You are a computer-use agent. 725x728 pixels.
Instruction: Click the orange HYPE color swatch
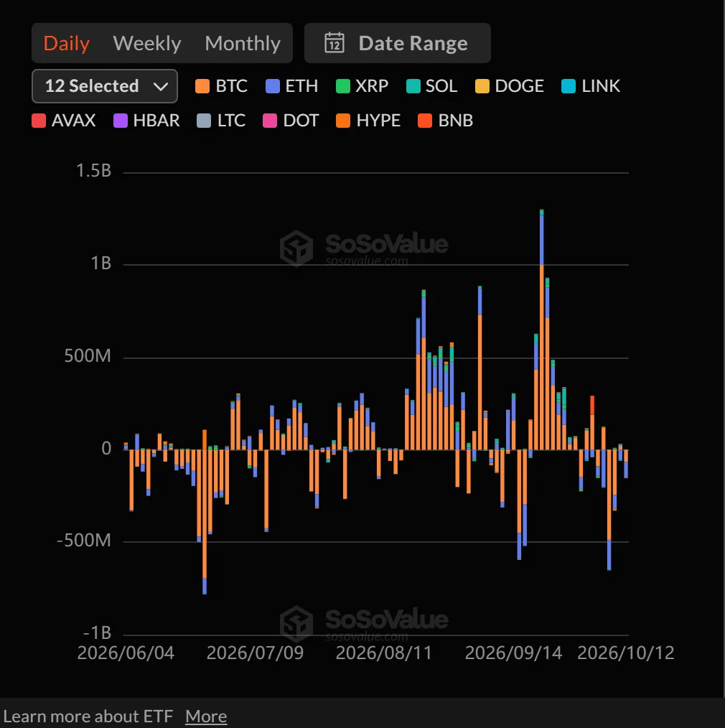(343, 121)
